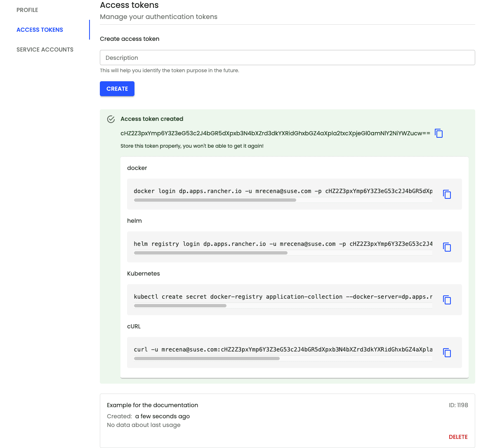Viewport: 495px width, 448px height.
Task: Click the docker login code block
Action: pyautogui.click(x=283, y=191)
